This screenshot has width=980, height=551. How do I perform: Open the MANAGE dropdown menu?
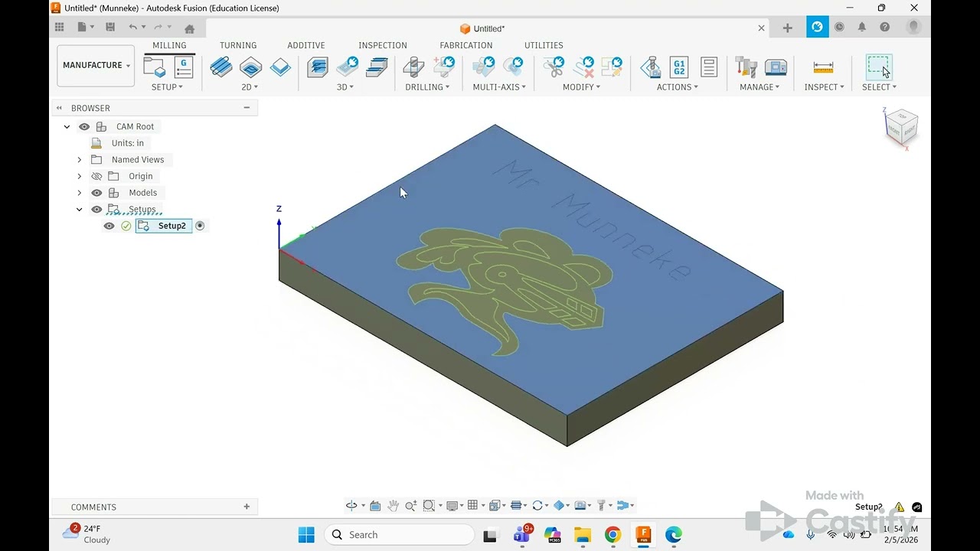click(759, 87)
